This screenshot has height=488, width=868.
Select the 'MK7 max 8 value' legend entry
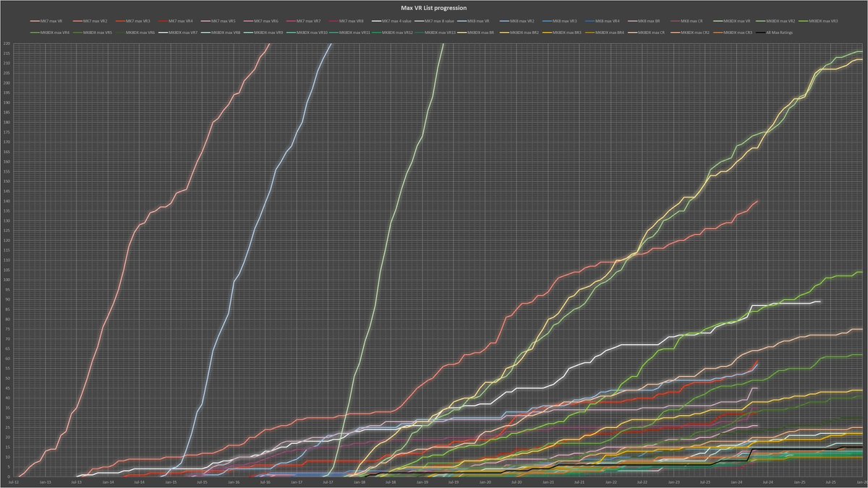435,21
